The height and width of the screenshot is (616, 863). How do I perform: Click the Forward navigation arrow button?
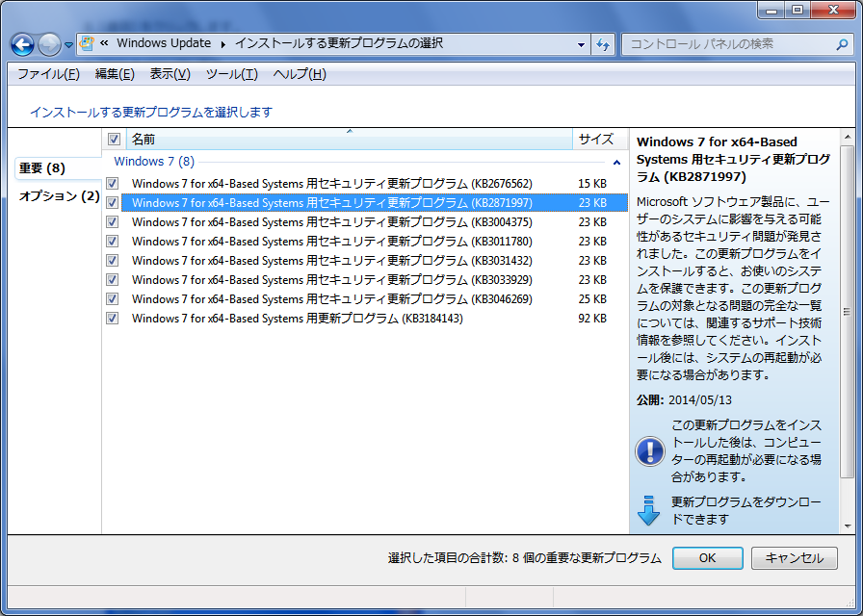point(49,44)
